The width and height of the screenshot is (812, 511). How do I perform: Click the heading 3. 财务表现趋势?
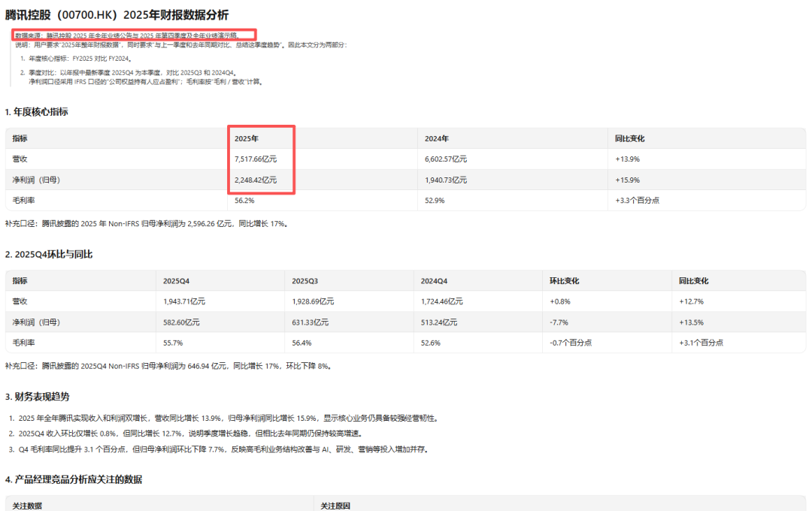point(37,397)
